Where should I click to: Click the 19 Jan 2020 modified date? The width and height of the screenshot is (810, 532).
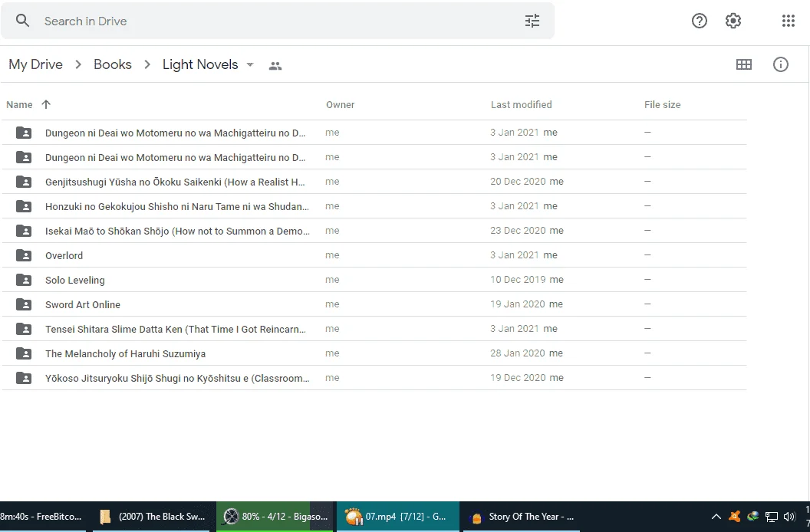(x=518, y=304)
